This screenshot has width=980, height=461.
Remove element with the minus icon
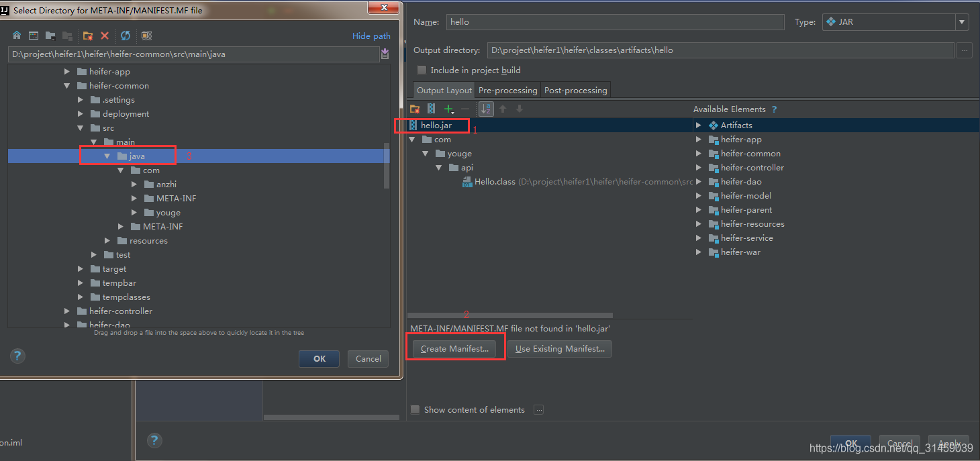(465, 109)
